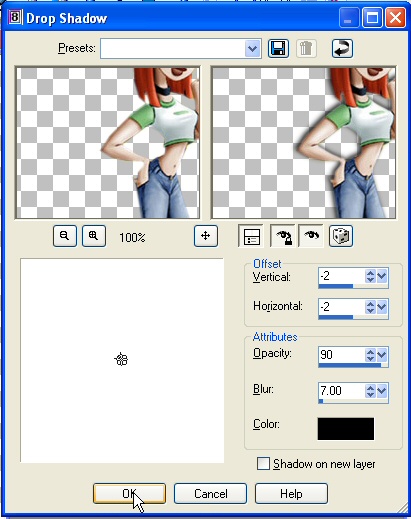
Task: Click the OK button
Action: click(x=129, y=494)
